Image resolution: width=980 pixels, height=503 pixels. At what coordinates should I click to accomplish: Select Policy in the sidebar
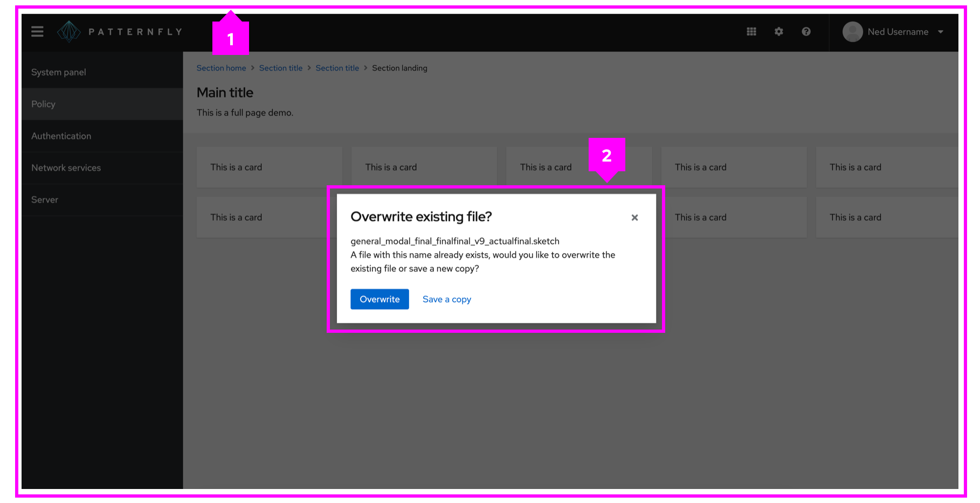pyautogui.click(x=43, y=104)
